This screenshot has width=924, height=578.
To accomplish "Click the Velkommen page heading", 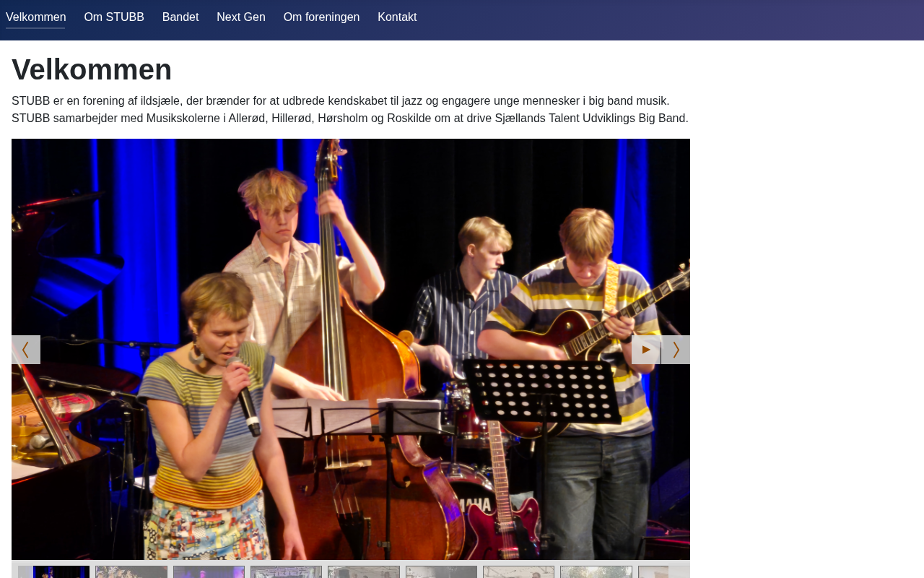I will [92, 70].
